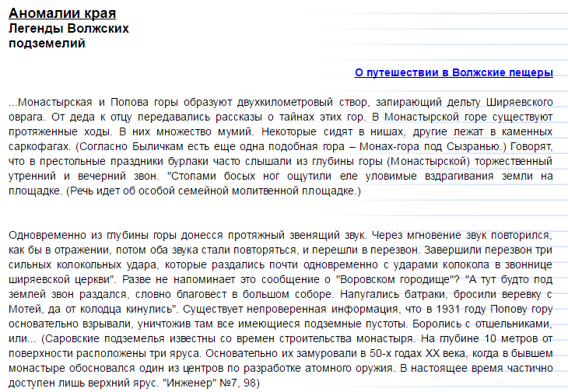568x392 pixels.
Task: Click the citation "Инженер" №7, 98
Action: [x=209, y=383]
